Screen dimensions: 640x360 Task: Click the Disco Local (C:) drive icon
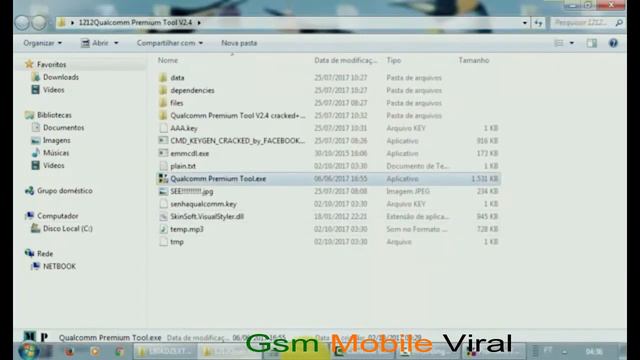pyautogui.click(x=36, y=229)
